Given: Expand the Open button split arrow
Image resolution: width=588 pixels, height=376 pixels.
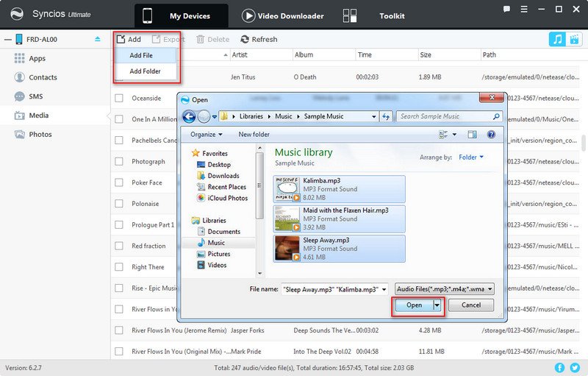Looking at the screenshot, I should (437, 305).
